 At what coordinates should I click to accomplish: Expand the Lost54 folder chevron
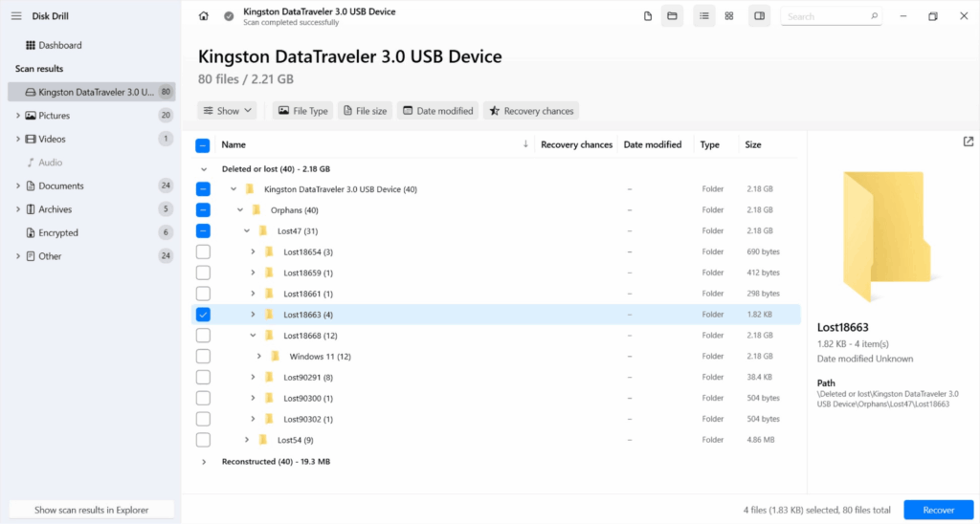246,440
